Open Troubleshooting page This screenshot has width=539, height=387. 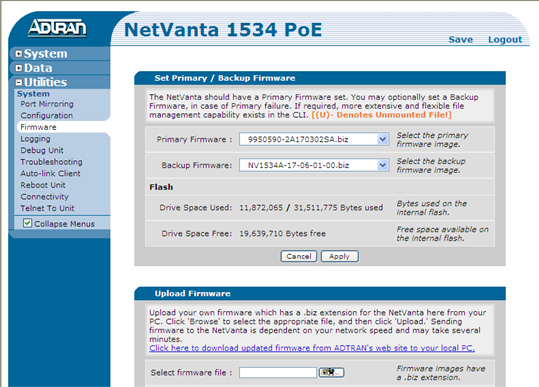[51, 162]
